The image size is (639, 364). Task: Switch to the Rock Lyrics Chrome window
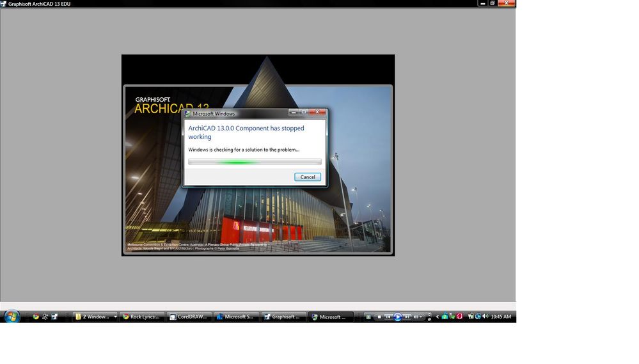pos(142,317)
